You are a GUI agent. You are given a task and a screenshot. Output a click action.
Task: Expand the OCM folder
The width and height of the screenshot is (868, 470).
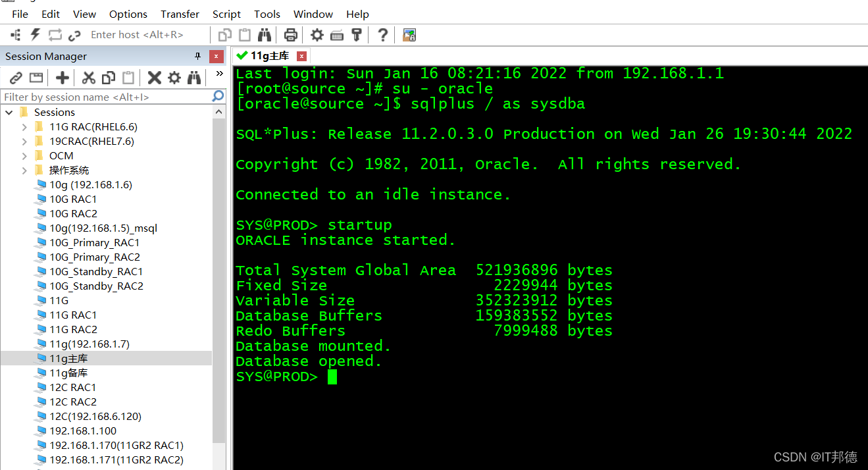point(24,155)
